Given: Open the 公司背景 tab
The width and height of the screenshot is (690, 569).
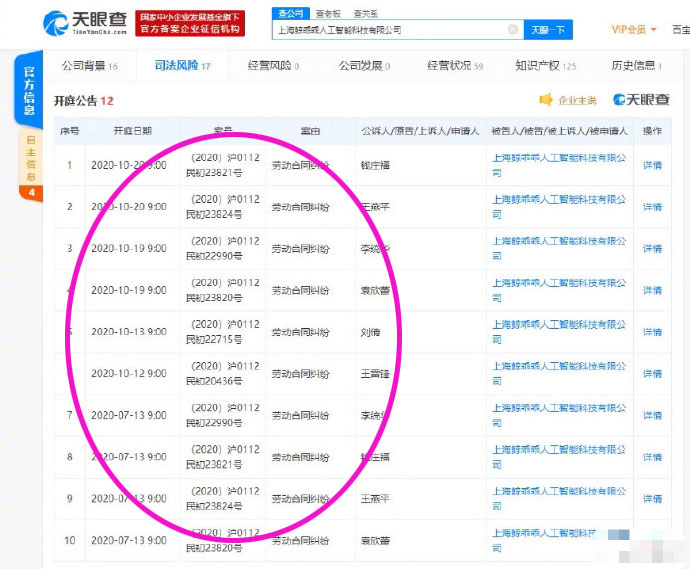Looking at the screenshot, I should pyautogui.click(x=89, y=66).
